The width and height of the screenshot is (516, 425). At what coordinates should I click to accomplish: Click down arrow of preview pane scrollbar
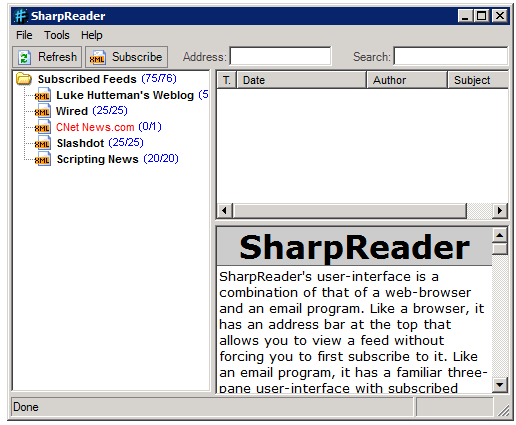point(499,385)
